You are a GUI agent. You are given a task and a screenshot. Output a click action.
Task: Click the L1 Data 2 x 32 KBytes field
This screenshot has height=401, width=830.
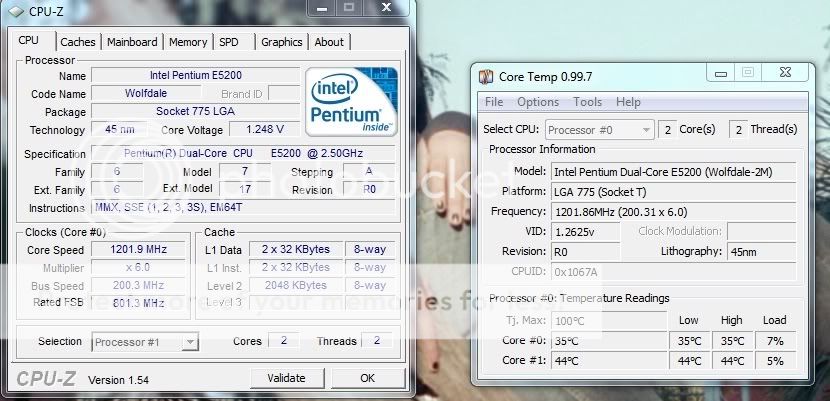[296, 249]
